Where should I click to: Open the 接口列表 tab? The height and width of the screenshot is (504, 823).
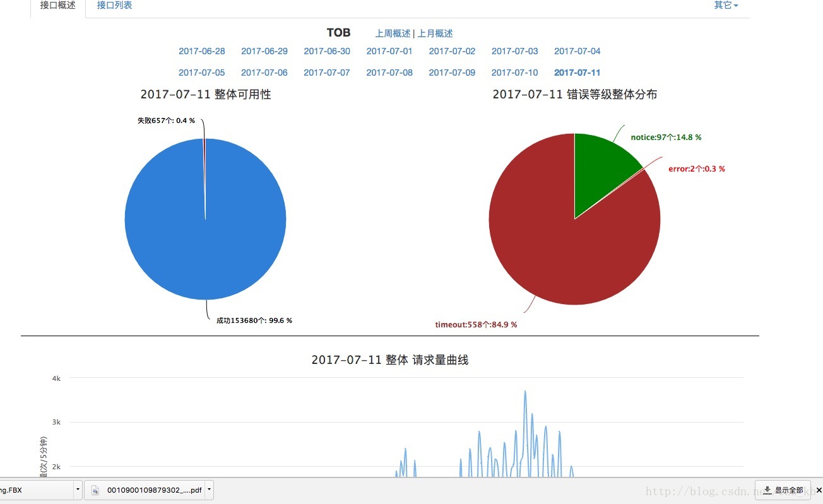click(x=114, y=6)
